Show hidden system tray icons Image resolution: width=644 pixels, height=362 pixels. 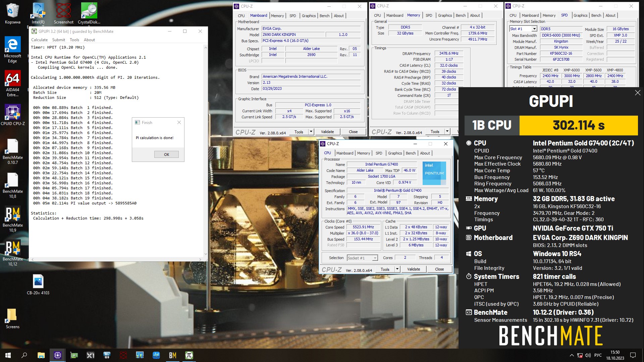point(572,355)
